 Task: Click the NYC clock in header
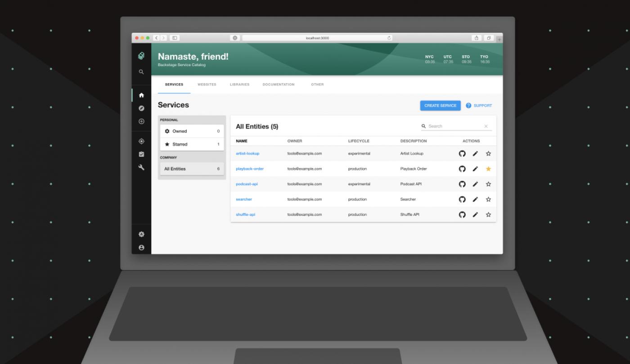430,59
